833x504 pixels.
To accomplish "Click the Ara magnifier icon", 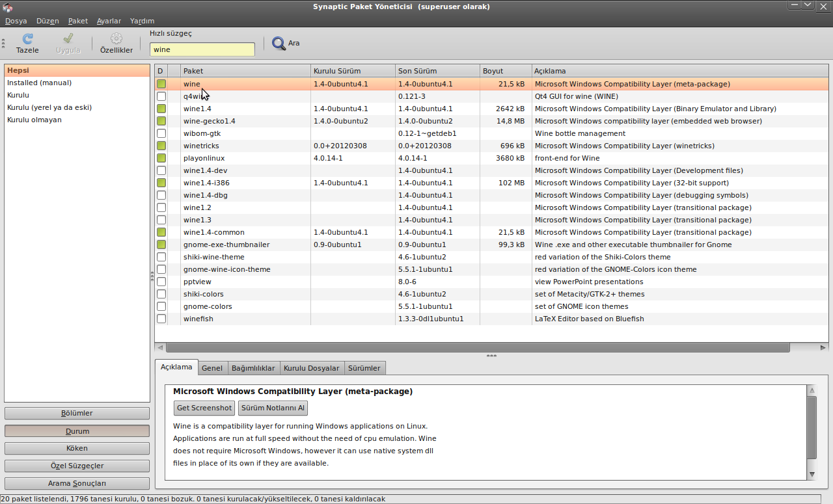I will pos(279,44).
